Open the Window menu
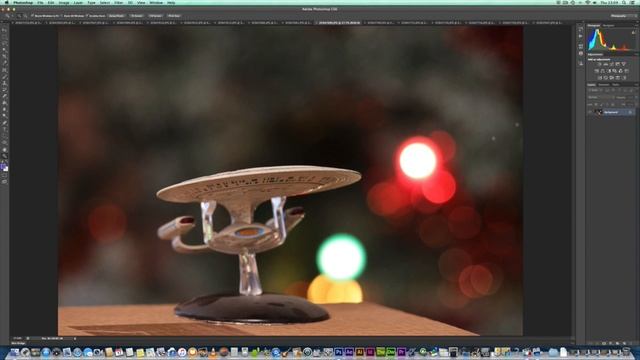The width and height of the screenshot is (640, 360). click(156, 2)
